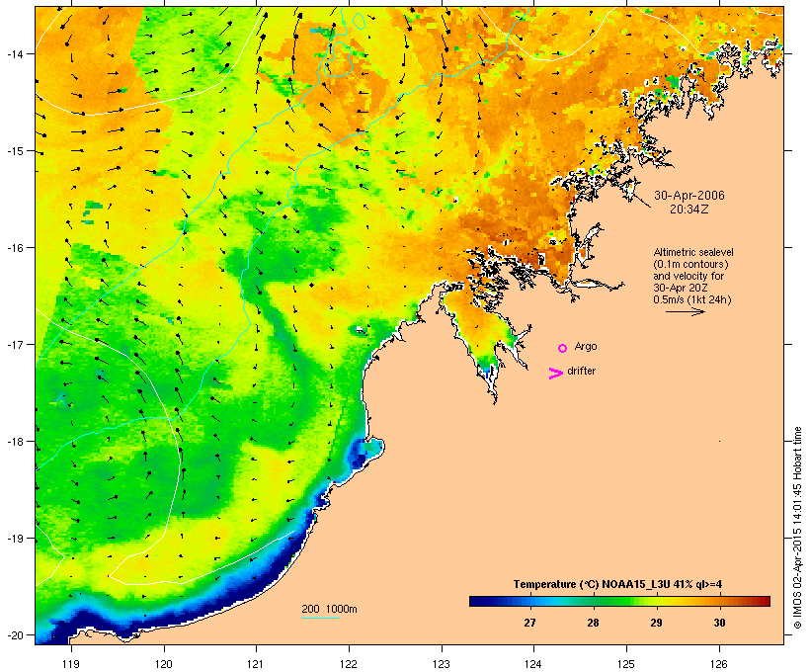Viewport: 810px width, 672px height.
Task: Click the color bar value 28
Action: click(593, 623)
